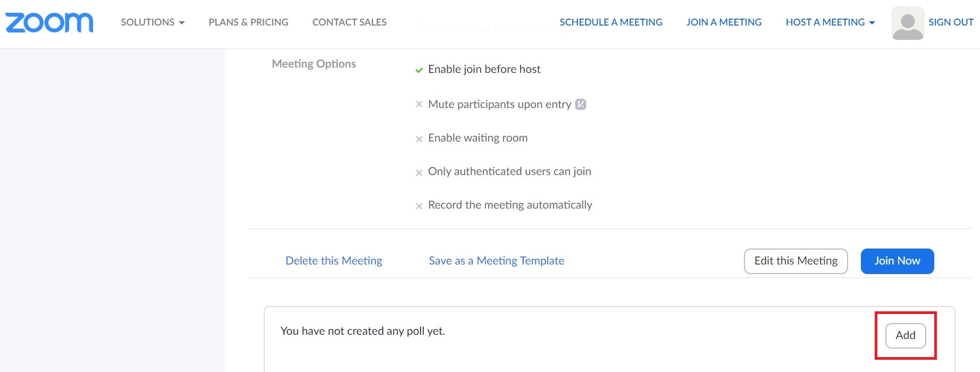980x372 pixels.
Task: Expand the Solutions dropdown menu
Action: (x=152, y=22)
